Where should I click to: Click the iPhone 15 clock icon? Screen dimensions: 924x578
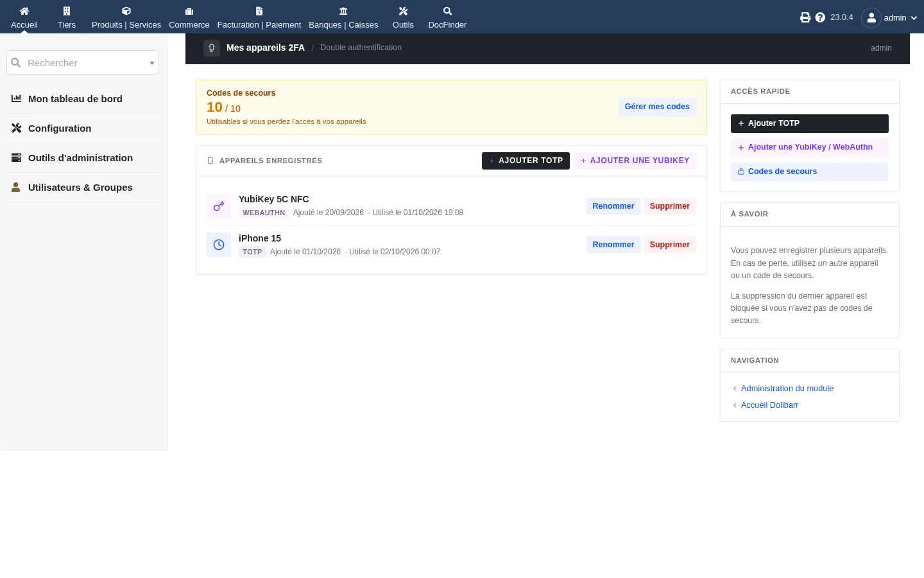219,245
